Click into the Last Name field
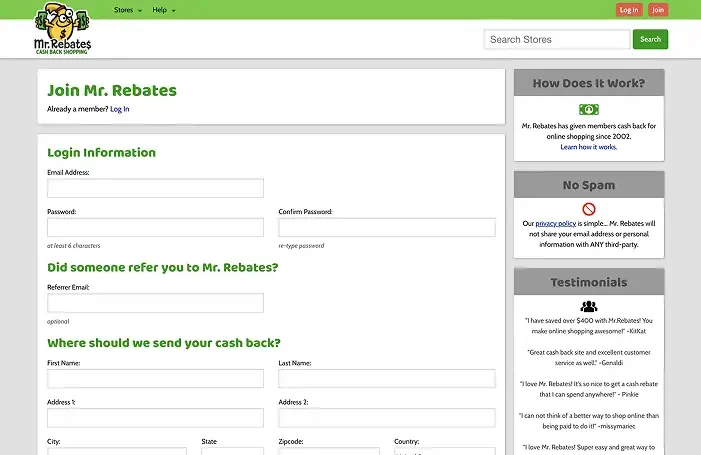The image size is (701, 455). click(387, 379)
